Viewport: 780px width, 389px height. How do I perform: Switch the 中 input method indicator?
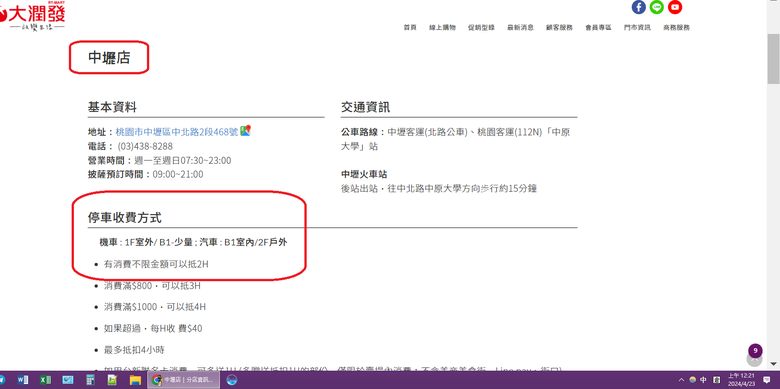click(703, 380)
